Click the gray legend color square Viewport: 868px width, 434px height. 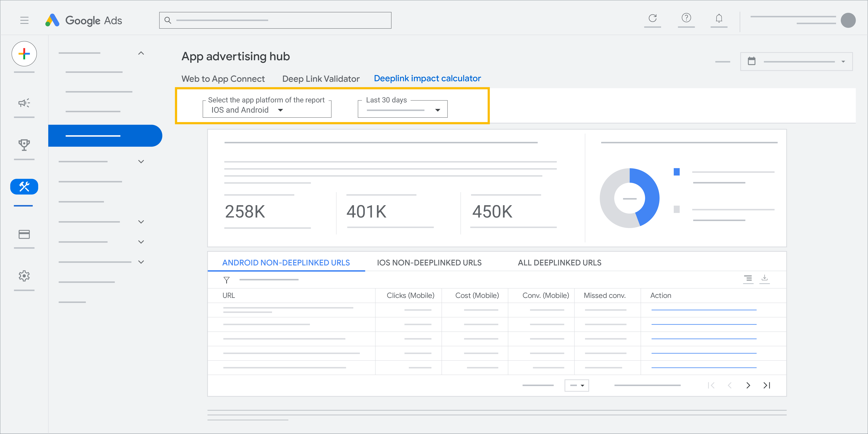pos(677,209)
